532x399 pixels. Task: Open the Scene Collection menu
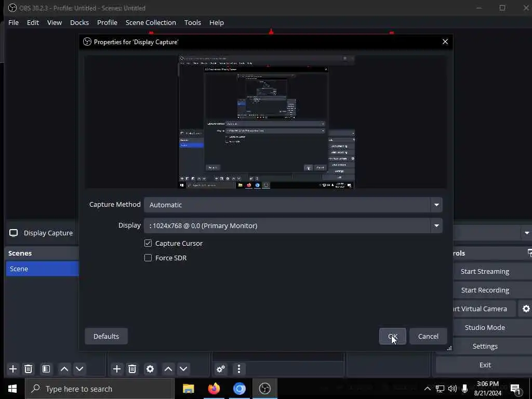point(151,22)
